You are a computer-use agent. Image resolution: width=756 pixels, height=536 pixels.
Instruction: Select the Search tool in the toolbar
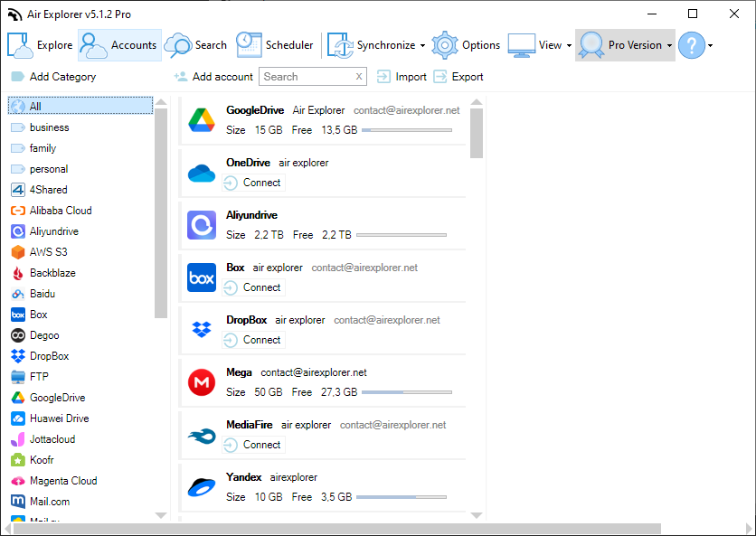[197, 44]
